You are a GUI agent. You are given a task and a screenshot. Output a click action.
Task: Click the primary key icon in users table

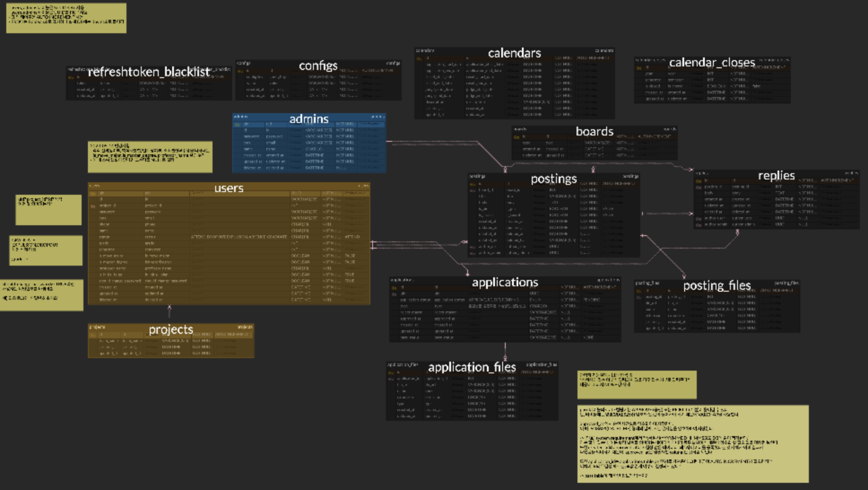(x=93, y=193)
